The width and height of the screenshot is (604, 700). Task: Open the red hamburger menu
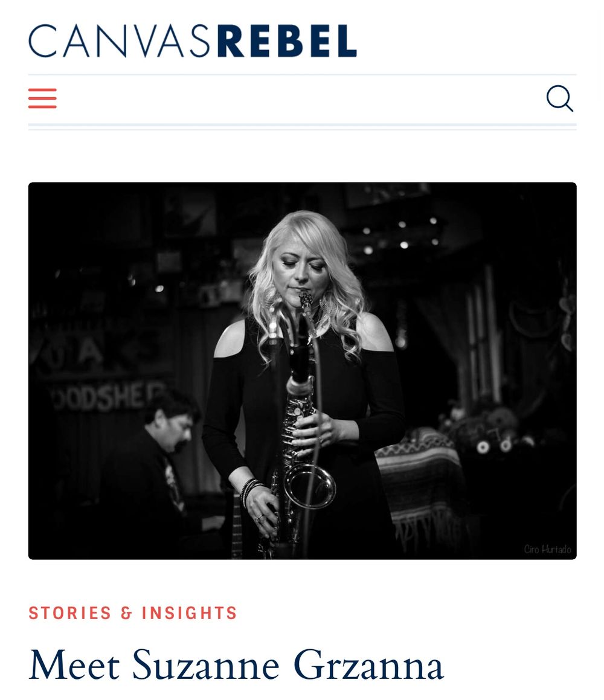pyautogui.click(x=42, y=98)
